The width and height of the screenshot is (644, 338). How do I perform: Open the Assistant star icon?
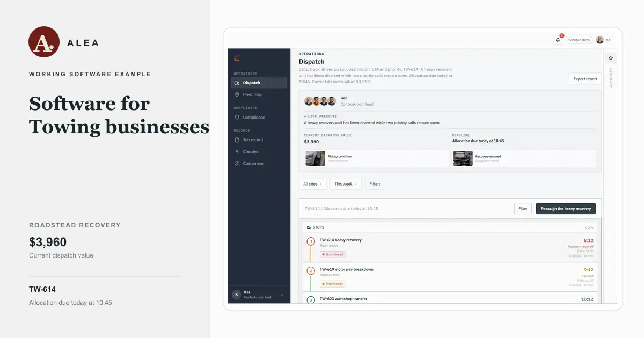[x=611, y=58]
